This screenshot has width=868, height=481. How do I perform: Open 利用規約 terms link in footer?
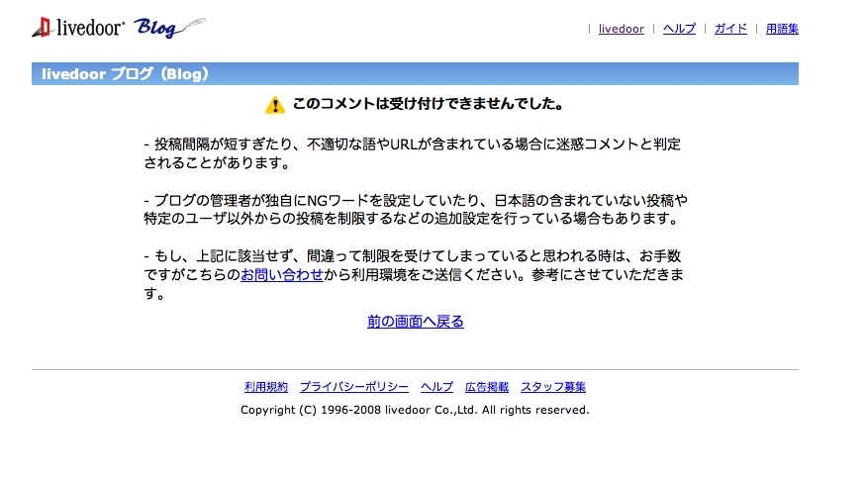pos(266,387)
